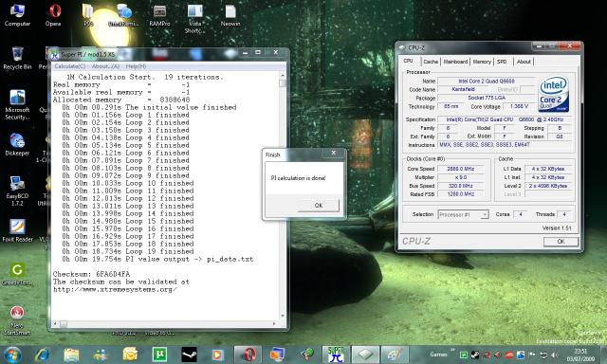The width and height of the screenshot is (607, 364).
Task: Switch to the Cache tab in CPU-Z
Action: 431,62
